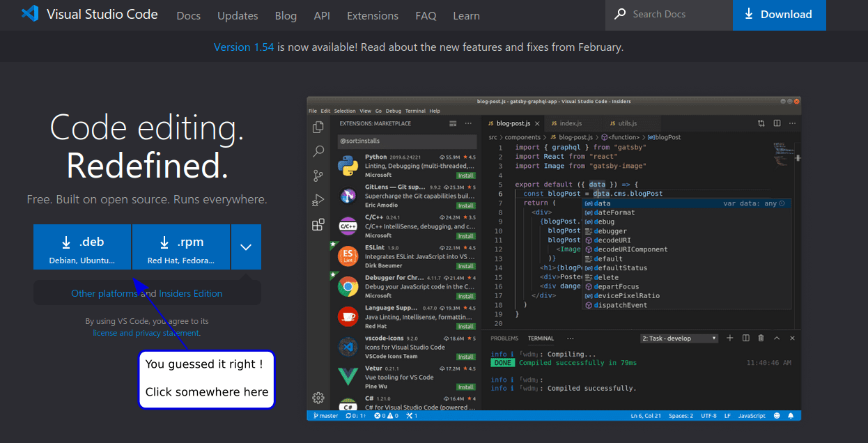This screenshot has width=868, height=443.
Task: Click the master branch status bar item
Action: tap(326, 416)
